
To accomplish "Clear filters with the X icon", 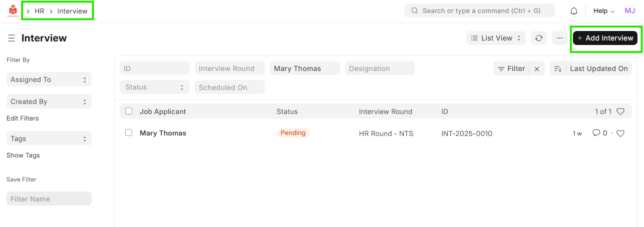I will pyautogui.click(x=537, y=69).
